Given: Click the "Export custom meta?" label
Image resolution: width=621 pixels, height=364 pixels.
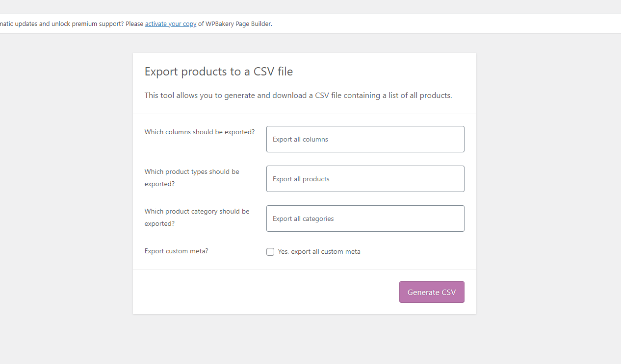Looking at the screenshot, I should (176, 251).
